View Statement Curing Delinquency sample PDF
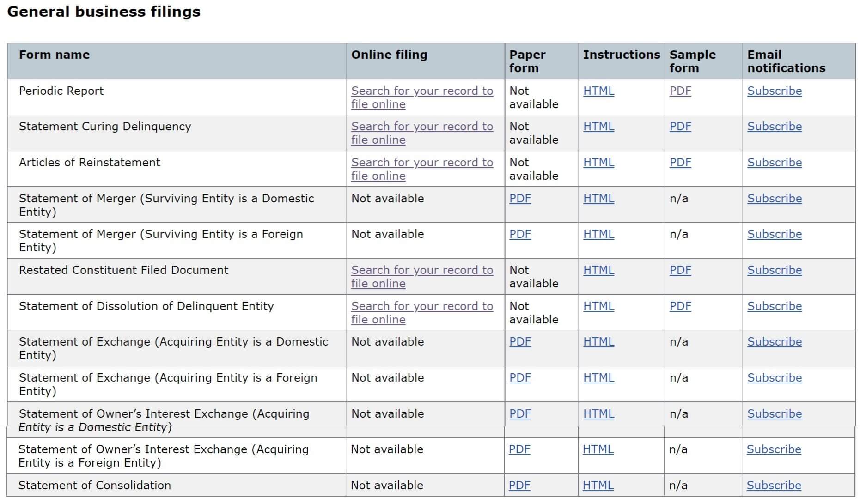 tap(680, 127)
